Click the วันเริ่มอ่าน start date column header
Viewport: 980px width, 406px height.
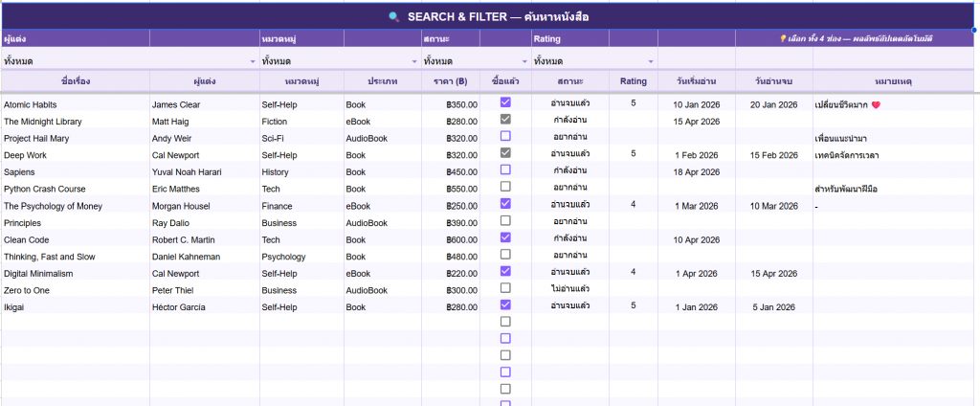(696, 81)
